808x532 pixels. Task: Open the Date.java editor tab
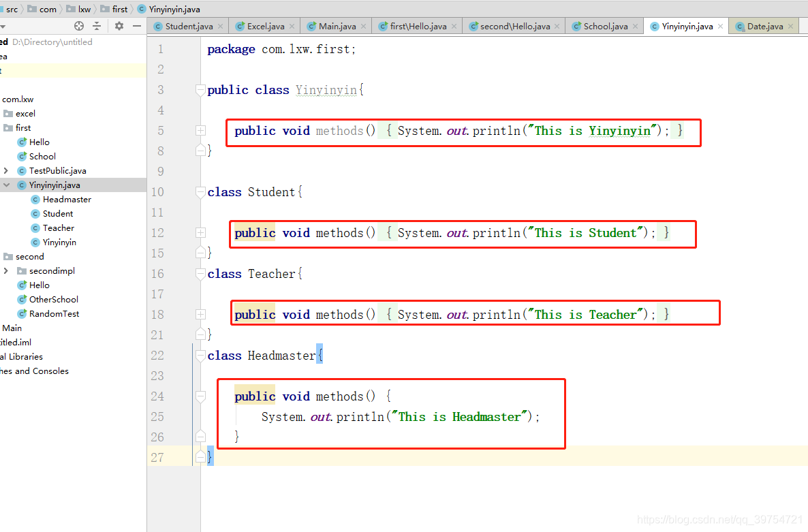(x=763, y=25)
